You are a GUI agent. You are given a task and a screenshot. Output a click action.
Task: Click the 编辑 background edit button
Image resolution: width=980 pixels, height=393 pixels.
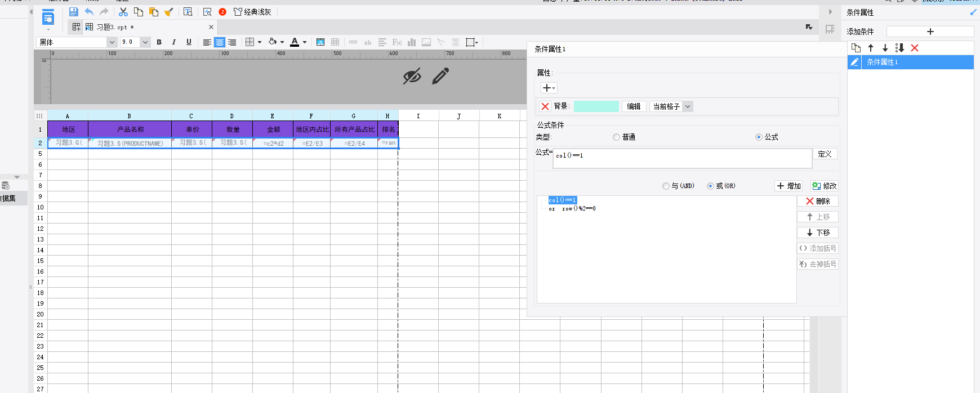pyautogui.click(x=634, y=106)
